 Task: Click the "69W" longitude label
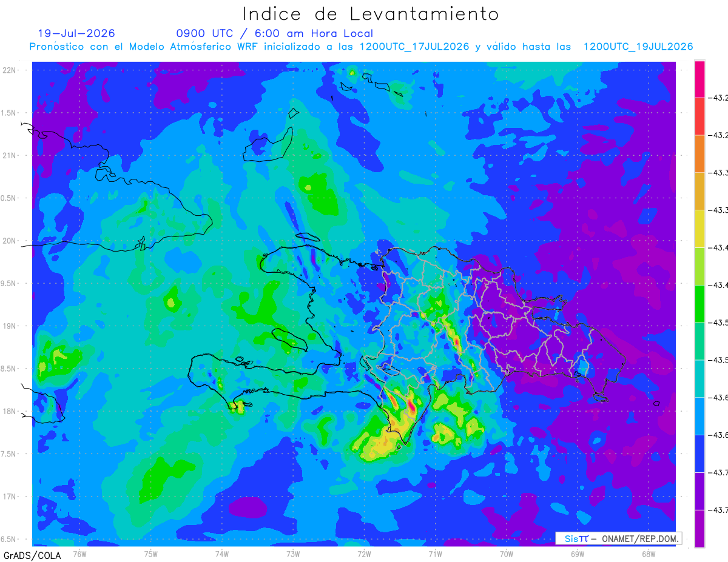(x=578, y=553)
